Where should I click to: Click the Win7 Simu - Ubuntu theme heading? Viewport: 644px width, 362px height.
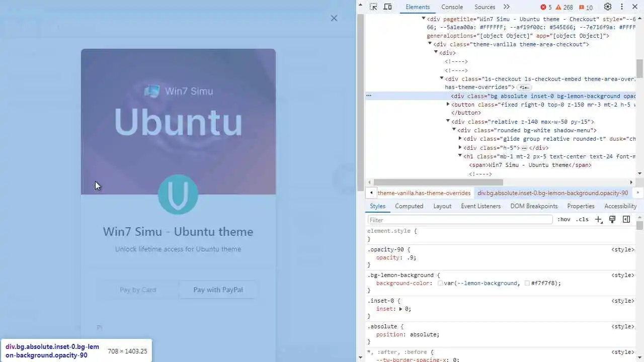178,232
